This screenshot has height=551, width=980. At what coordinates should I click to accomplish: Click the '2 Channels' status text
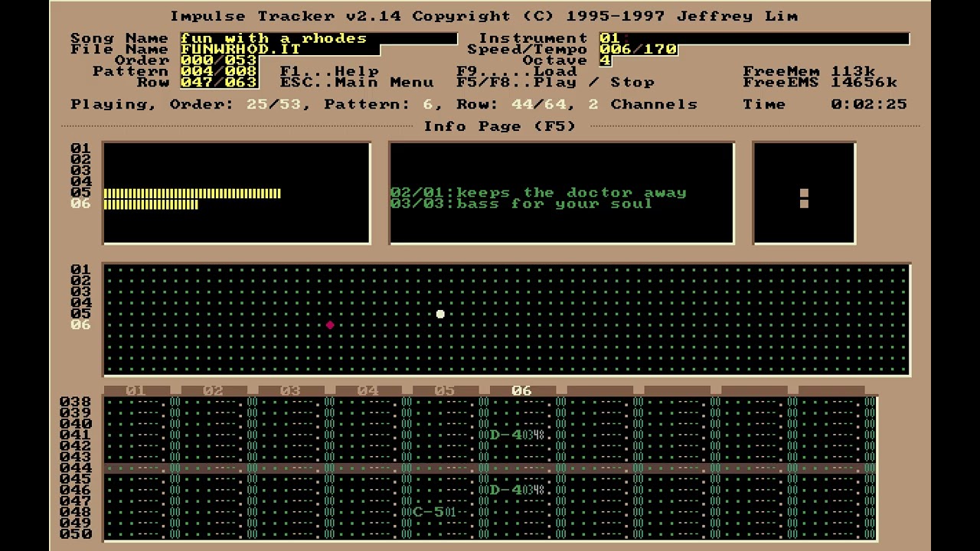[x=643, y=104]
